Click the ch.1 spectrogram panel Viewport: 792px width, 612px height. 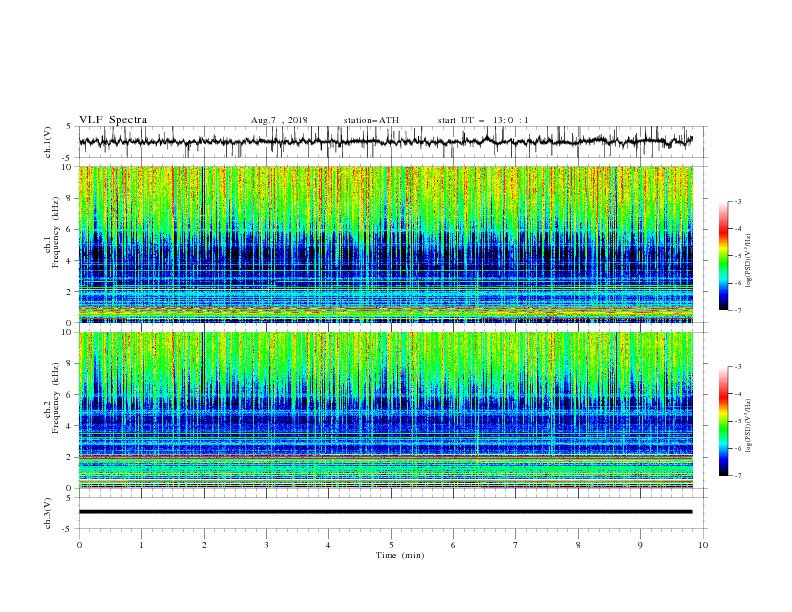pyautogui.click(x=386, y=244)
